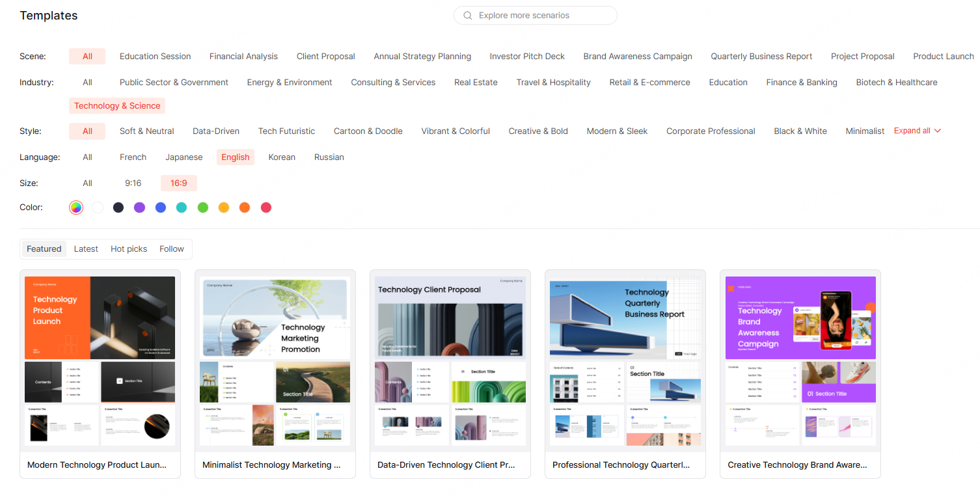
Task: Expand all style filter options
Action: pyautogui.click(x=917, y=131)
